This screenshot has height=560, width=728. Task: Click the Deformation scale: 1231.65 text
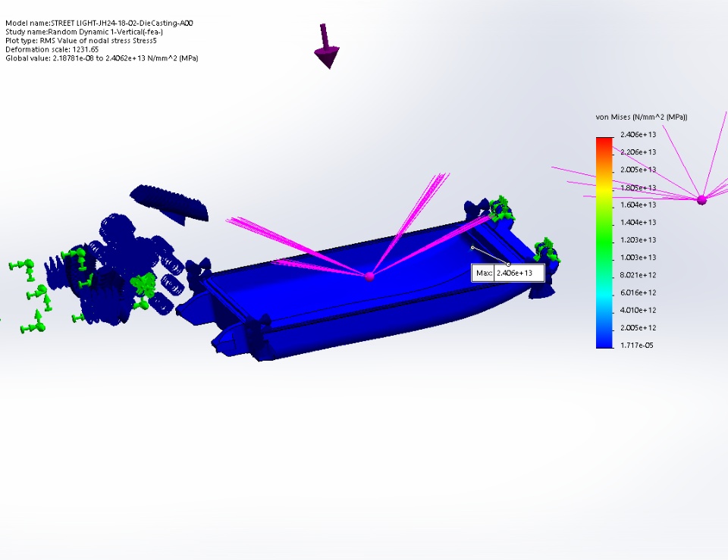coord(52,49)
